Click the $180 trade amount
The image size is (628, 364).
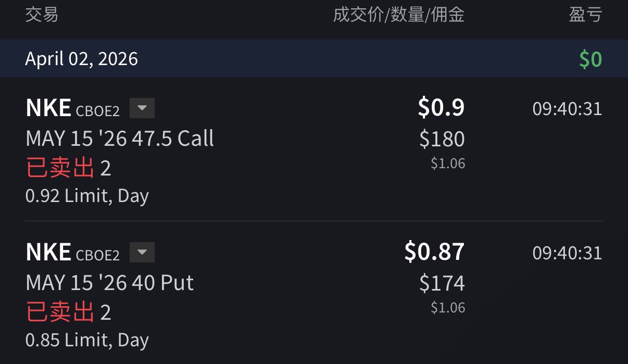pos(442,139)
